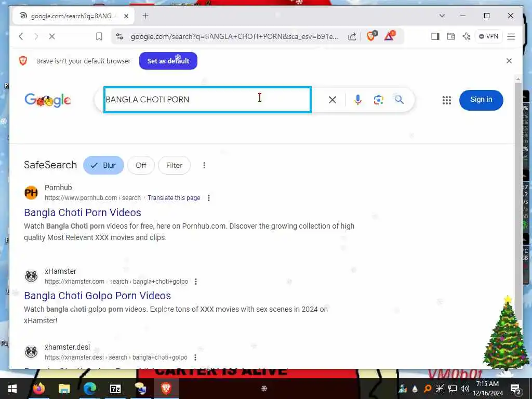The height and width of the screenshot is (399, 532).
Task: Click the Sign in button
Action: pyautogui.click(x=481, y=100)
